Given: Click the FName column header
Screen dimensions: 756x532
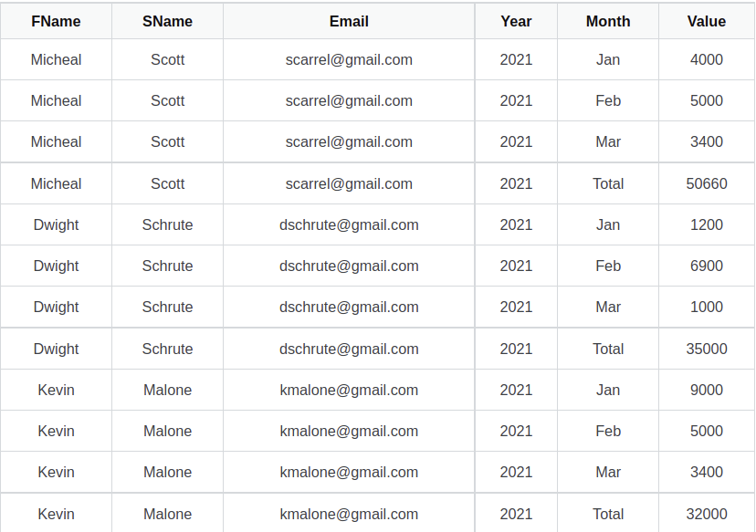Looking at the screenshot, I should [56, 21].
